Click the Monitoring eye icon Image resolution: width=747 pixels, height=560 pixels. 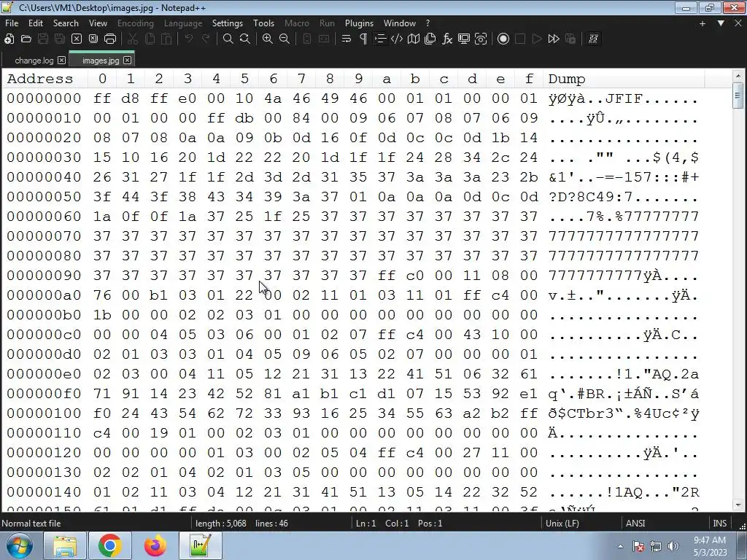click(481, 39)
